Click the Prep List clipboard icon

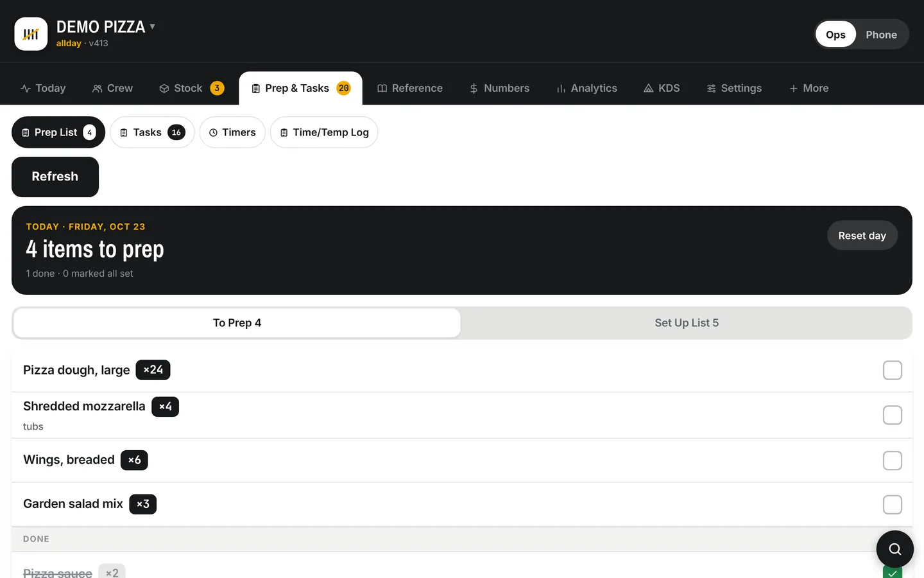(26, 133)
